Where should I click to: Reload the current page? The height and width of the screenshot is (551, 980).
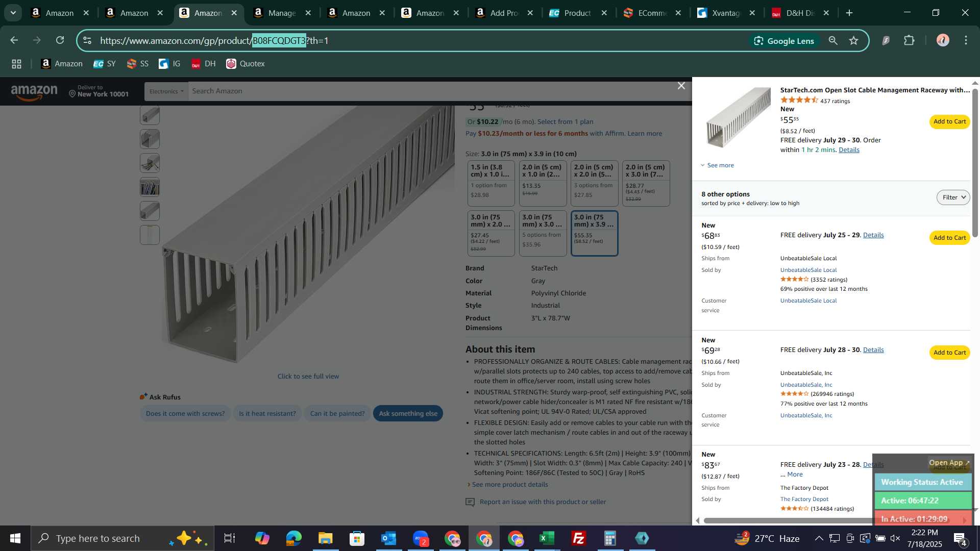pos(60,40)
